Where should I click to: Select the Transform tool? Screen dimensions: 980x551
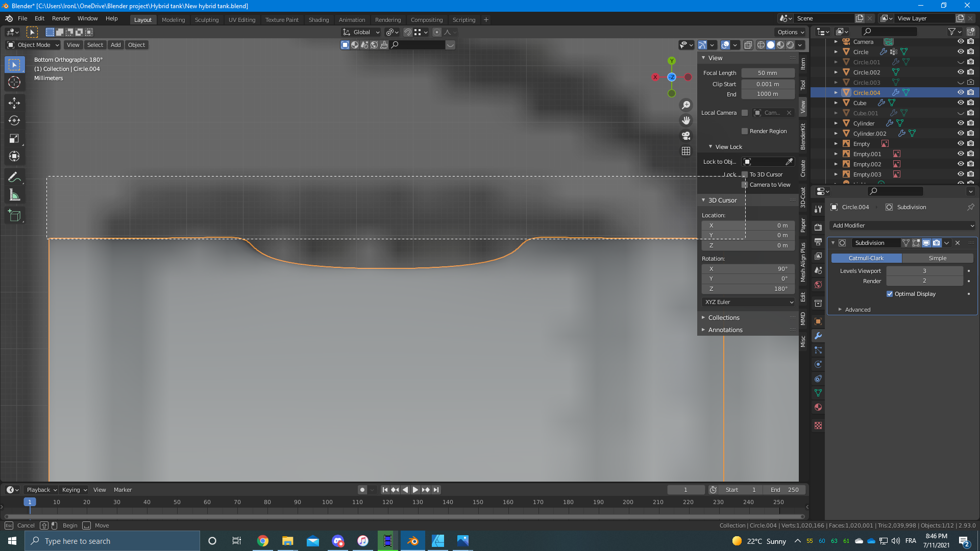click(14, 157)
